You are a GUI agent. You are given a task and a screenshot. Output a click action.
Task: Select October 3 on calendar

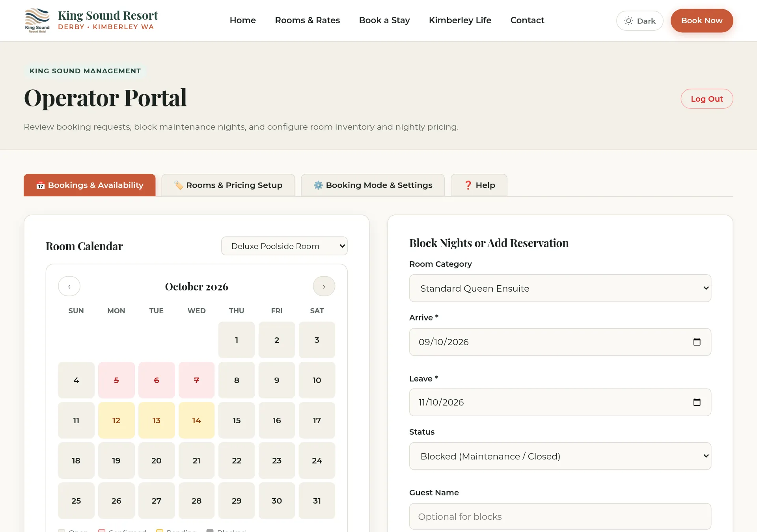[317, 340]
